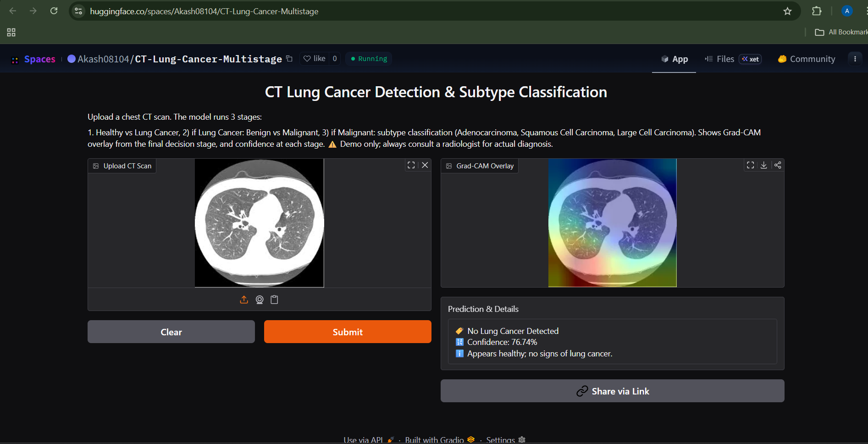Open the Community tab
This screenshot has width=868, height=444.
[806, 59]
